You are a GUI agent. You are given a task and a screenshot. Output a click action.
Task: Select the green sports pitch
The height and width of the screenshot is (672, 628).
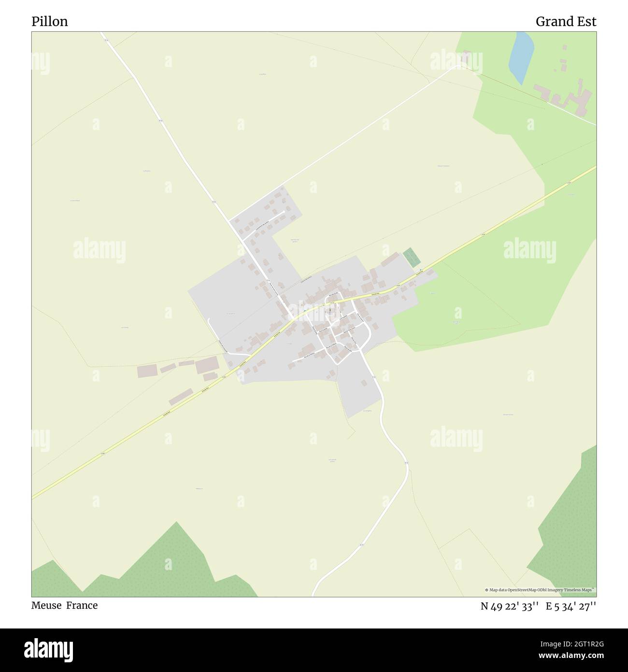(x=412, y=257)
